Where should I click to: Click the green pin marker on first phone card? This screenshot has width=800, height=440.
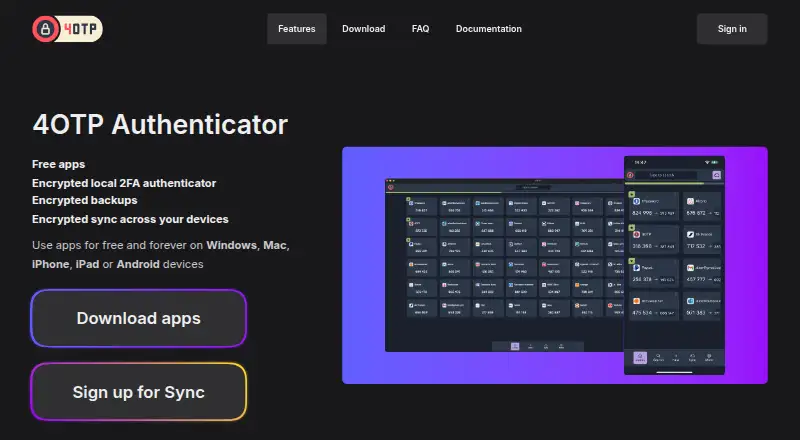(632, 194)
